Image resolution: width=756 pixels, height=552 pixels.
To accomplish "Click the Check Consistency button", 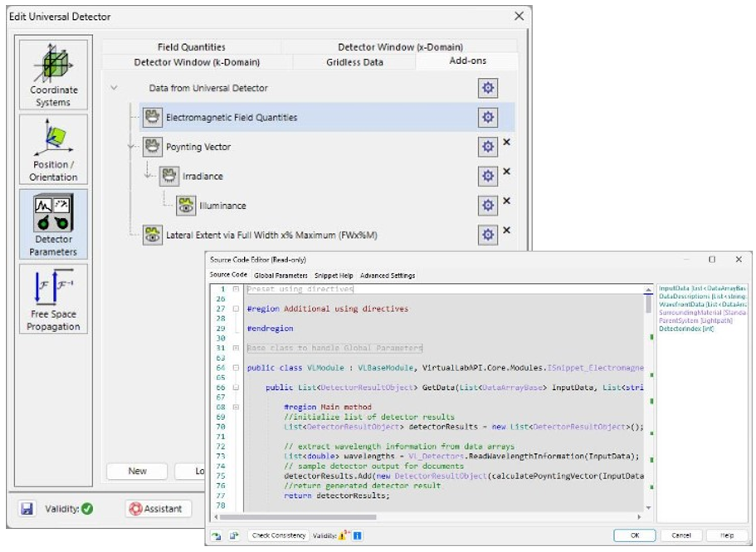I will (279, 535).
